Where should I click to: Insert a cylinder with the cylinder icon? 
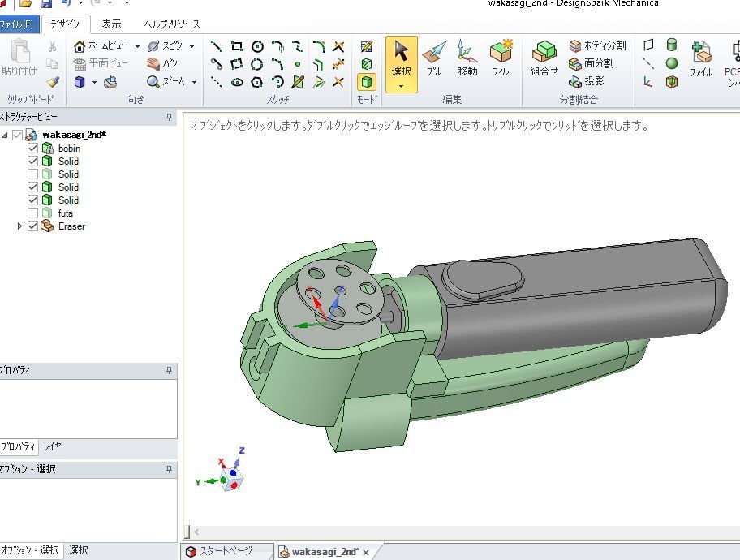click(671, 45)
